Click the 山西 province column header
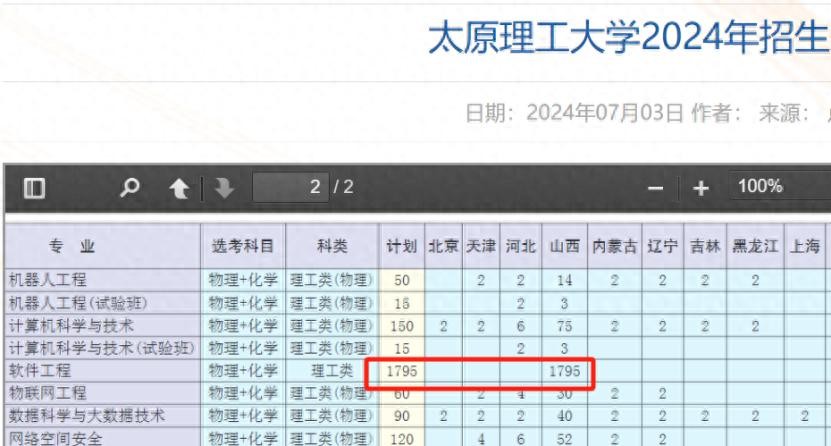The image size is (831, 446). (x=564, y=246)
